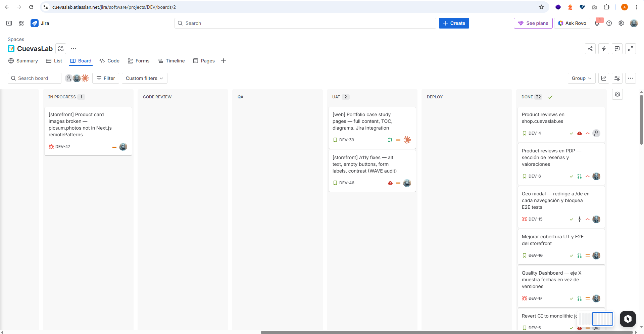Click the Search board input field
The image size is (644, 334).
tap(34, 78)
